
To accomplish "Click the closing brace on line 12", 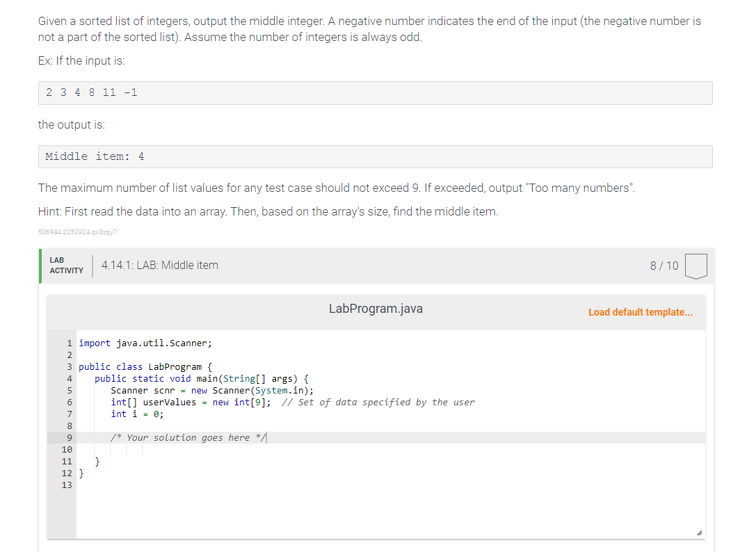I will 81,473.
